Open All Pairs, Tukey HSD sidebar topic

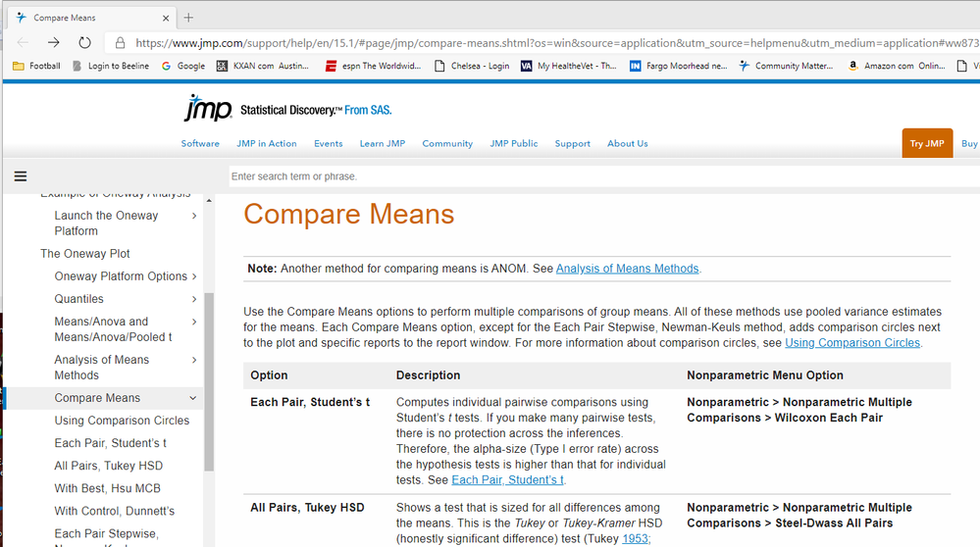[x=109, y=466]
